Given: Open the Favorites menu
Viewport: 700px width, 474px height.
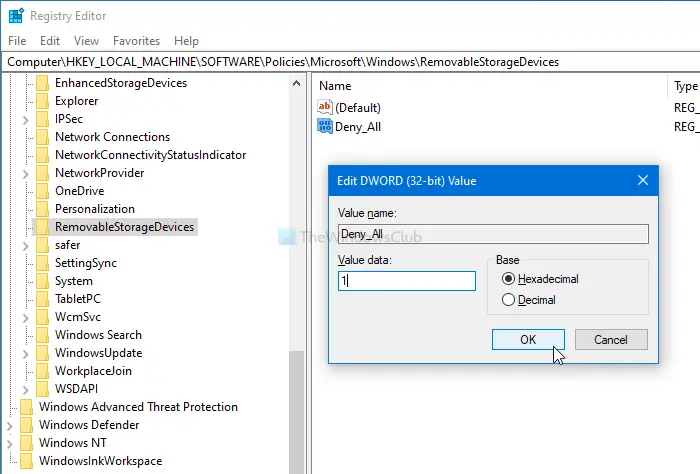Looking at the screenshot, I should click(136, 41).
